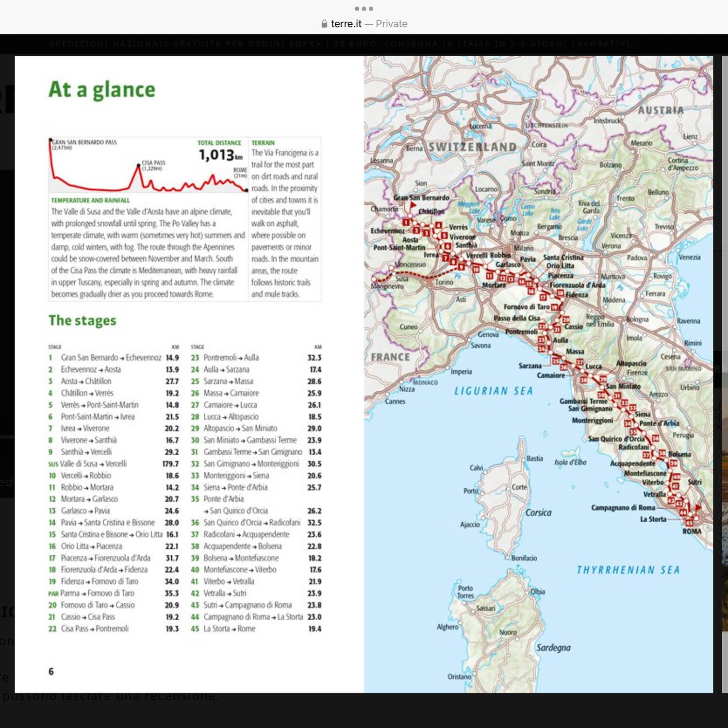Tap the Passo della Cisa map label

[x=517, y=318]
